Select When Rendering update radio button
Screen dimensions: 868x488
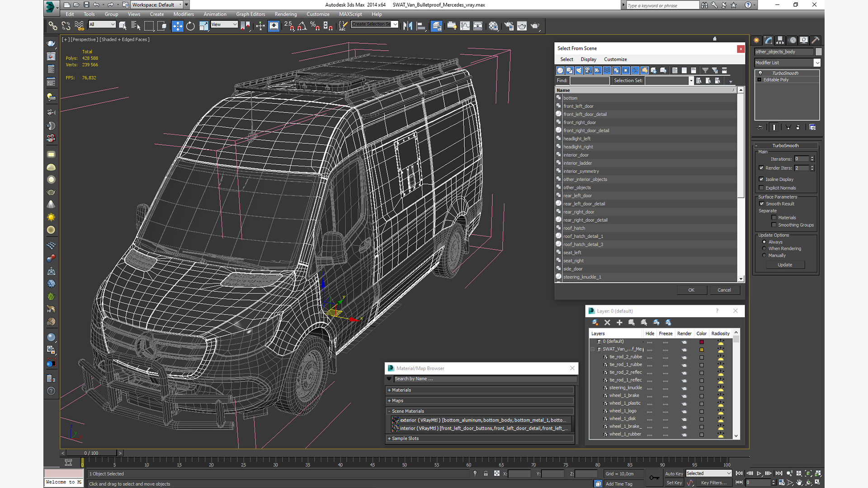click(x=764, y=249)
